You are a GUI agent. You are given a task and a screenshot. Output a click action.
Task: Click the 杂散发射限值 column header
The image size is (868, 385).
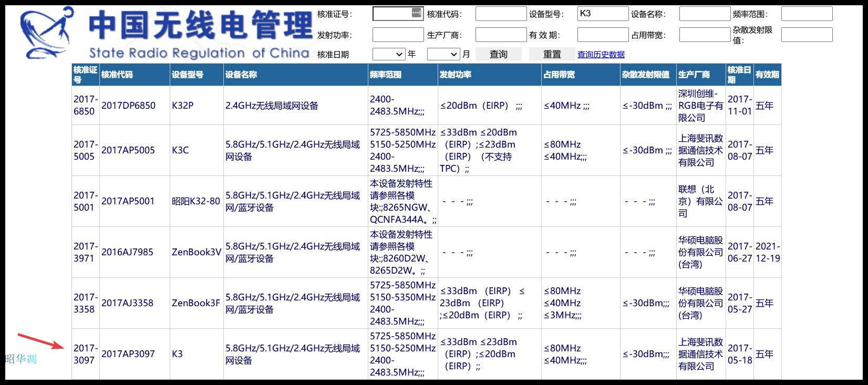(648, 75)
